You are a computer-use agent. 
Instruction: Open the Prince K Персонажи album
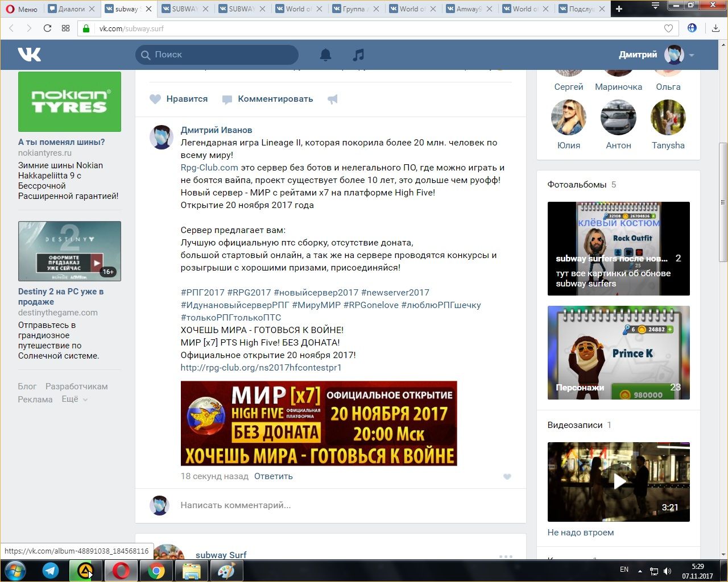[x=619, y=352]
